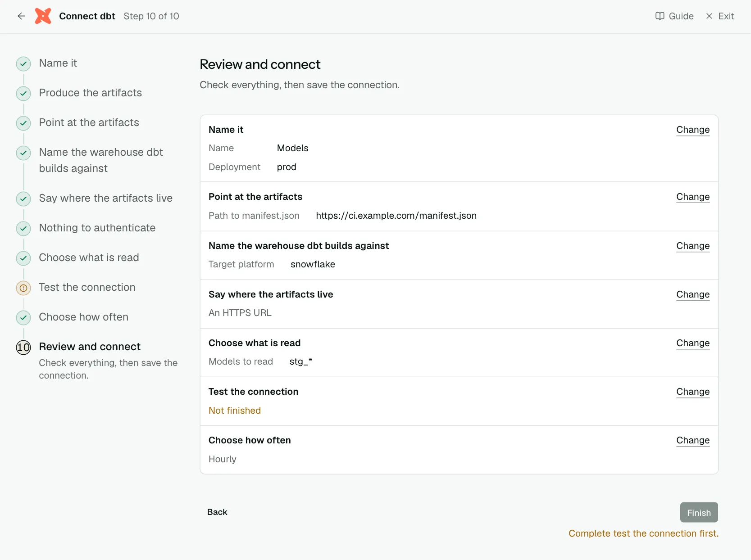Change the Test the connection section
The image size is (751, 560).
click(x=693, y=392)
